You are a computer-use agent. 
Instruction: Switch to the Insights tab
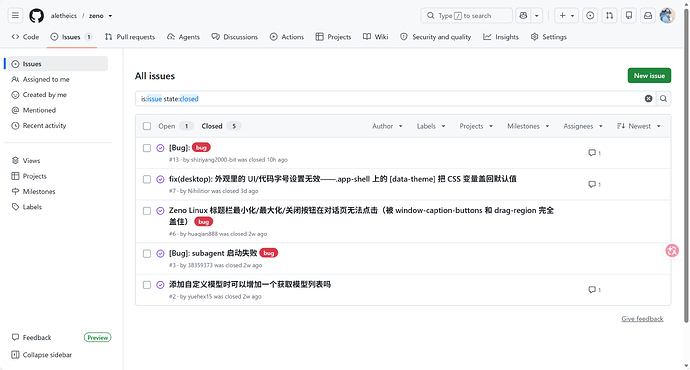501,37
